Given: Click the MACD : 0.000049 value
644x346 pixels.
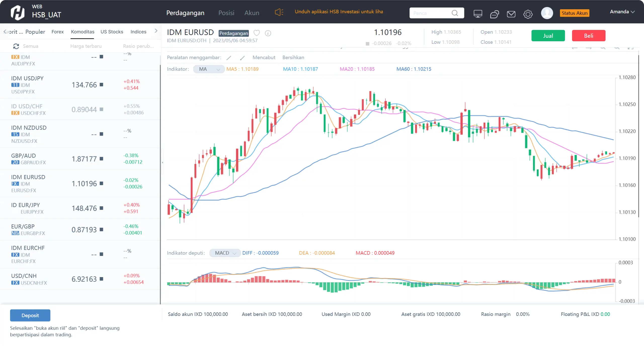Looking at the screenshot, I should pos(375,253).
